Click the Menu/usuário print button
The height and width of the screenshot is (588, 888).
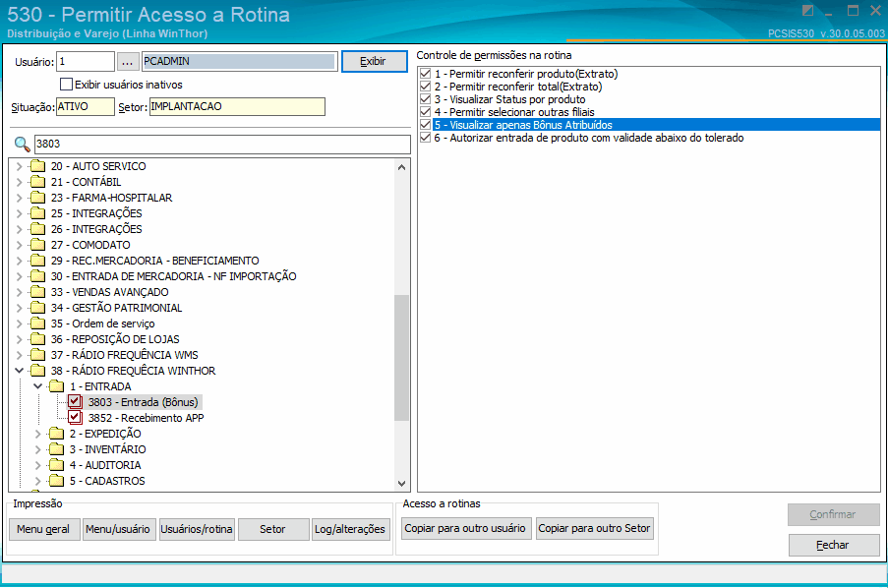[118, 529]
